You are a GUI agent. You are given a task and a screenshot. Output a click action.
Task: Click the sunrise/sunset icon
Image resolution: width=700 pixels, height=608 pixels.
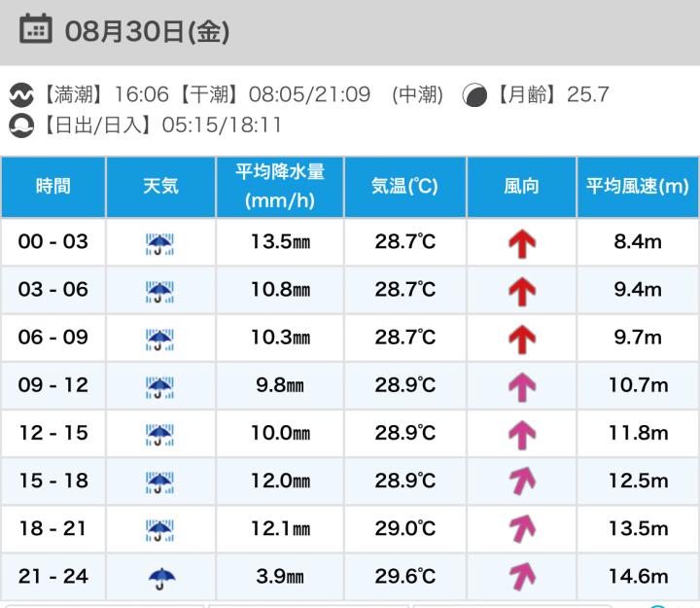pos(21,125)
